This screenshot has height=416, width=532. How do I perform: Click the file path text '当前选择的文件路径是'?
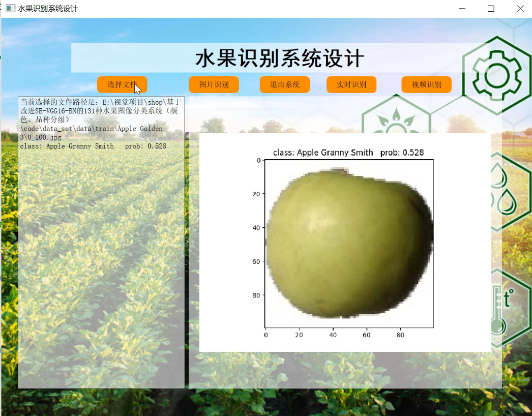tap(58, 102)
